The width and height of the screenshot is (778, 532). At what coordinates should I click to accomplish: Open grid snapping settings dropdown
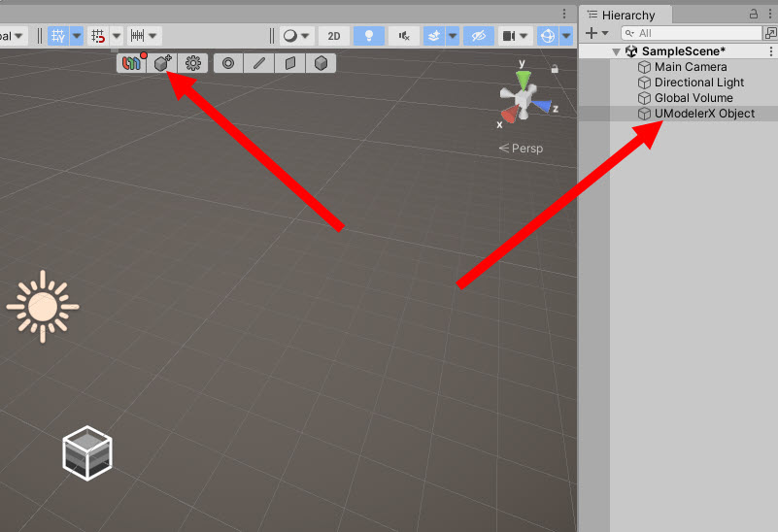(x=117, y=36)
